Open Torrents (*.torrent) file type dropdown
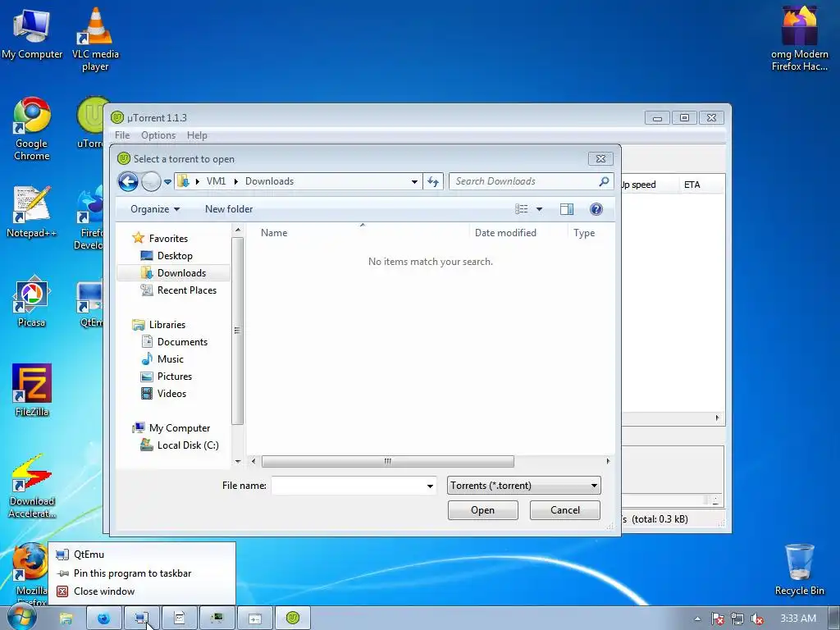The height and width of the screenshot is (630, 840). 524,486
